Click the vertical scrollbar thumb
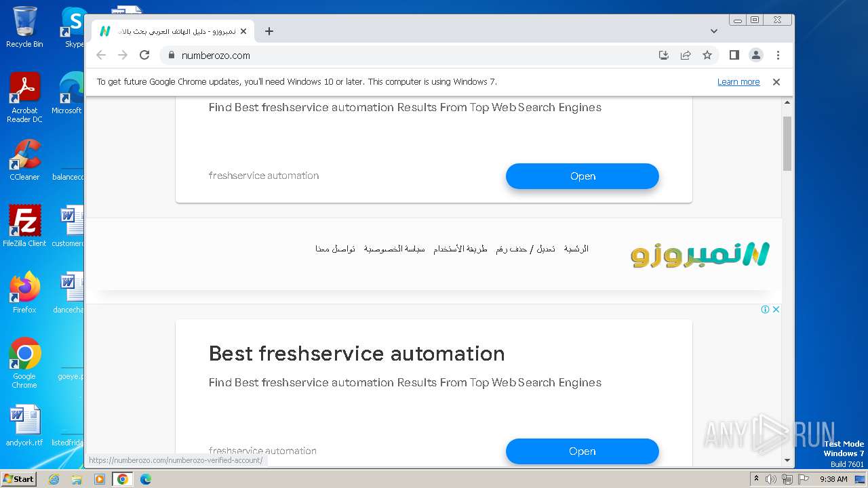This screenshot has width=868, height=488. [787, 143]
